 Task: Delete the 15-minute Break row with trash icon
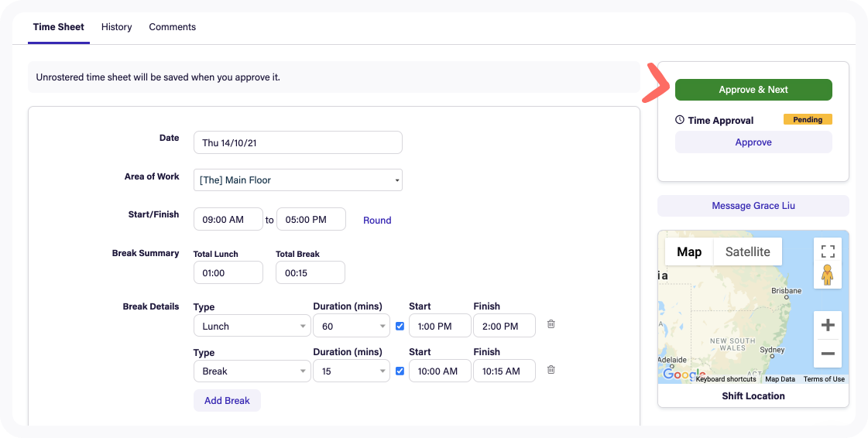pos(551,370)
